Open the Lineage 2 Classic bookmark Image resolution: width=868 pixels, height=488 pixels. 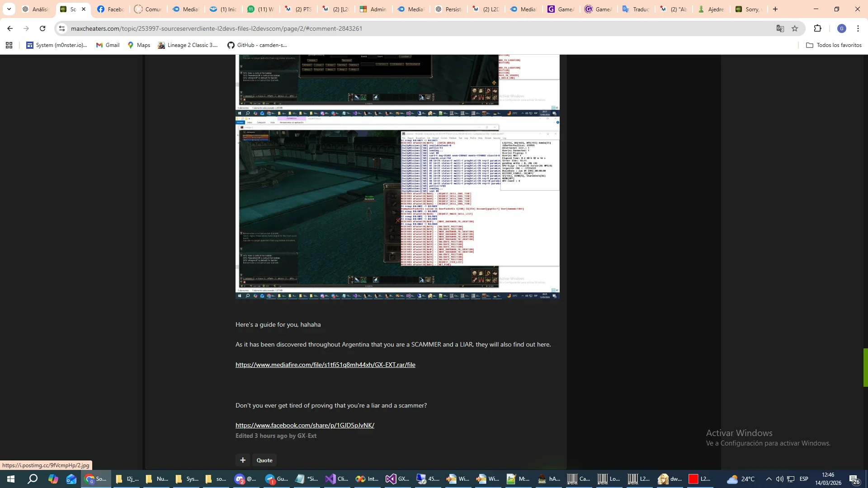(x=188, y=45)
